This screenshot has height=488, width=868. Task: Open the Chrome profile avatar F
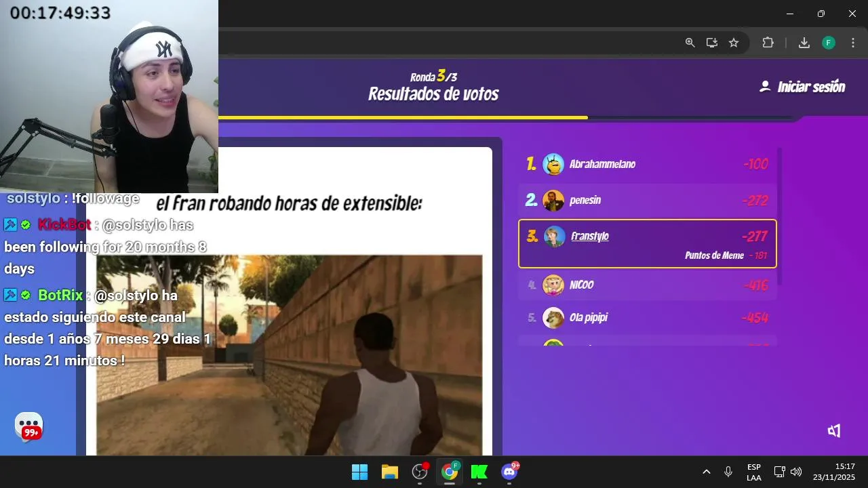point(829,43)
